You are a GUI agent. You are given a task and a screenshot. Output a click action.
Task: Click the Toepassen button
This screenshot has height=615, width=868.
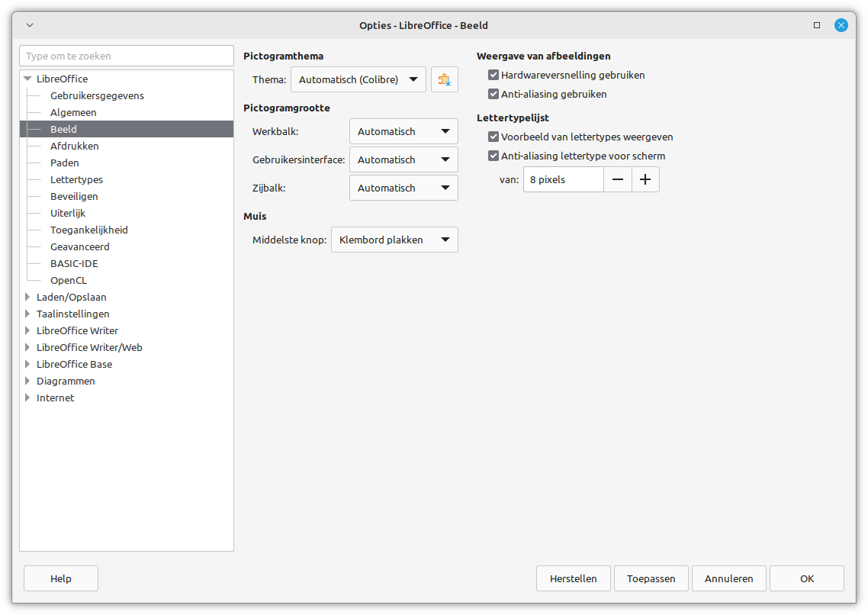click(x=651, y=578)
